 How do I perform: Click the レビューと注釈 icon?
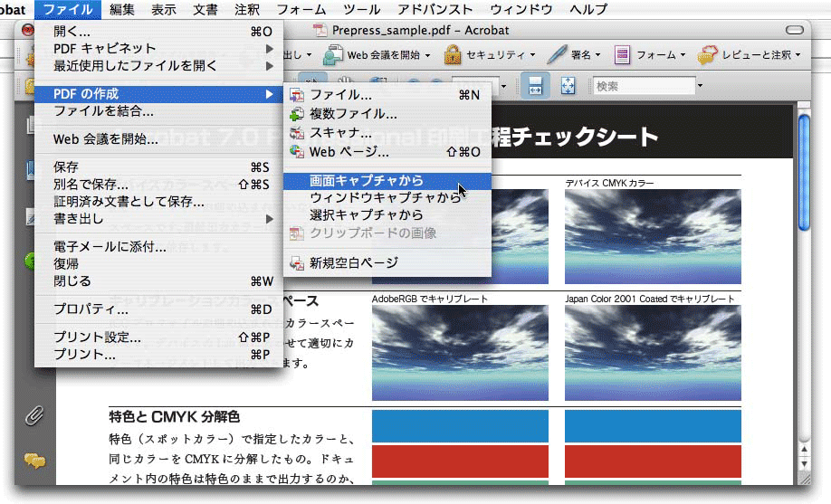tap(707, 54)
